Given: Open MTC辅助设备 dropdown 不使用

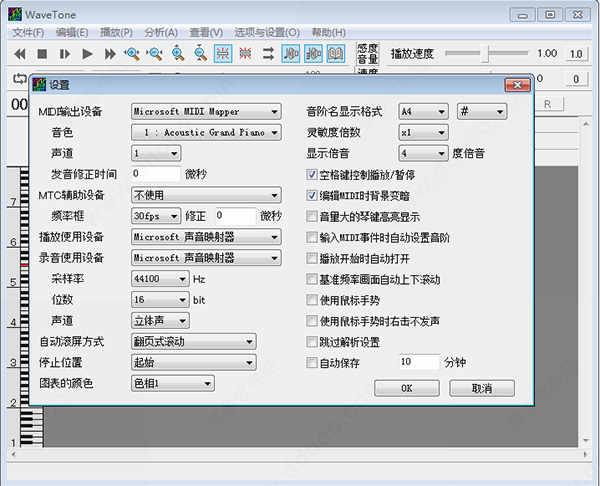Looking at the screenshot, I should click(206, 195).
